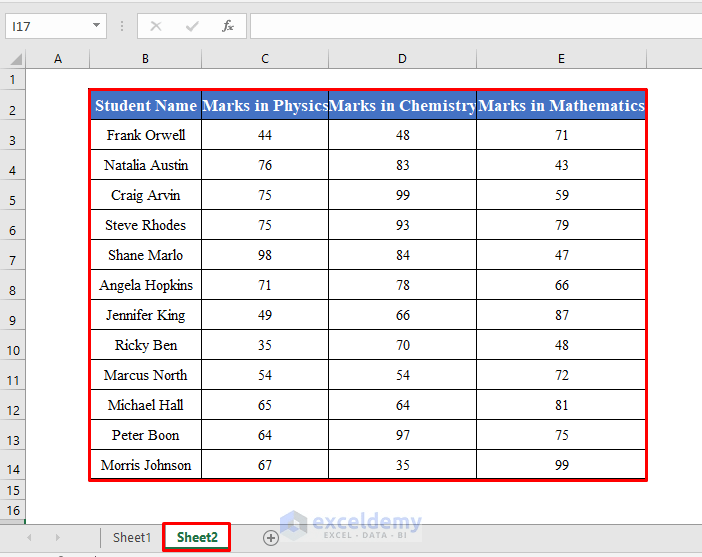Click Ricky Ben's Chemistry mark 70
Viewport: 702px width, 557px height.
pos(402,345)
